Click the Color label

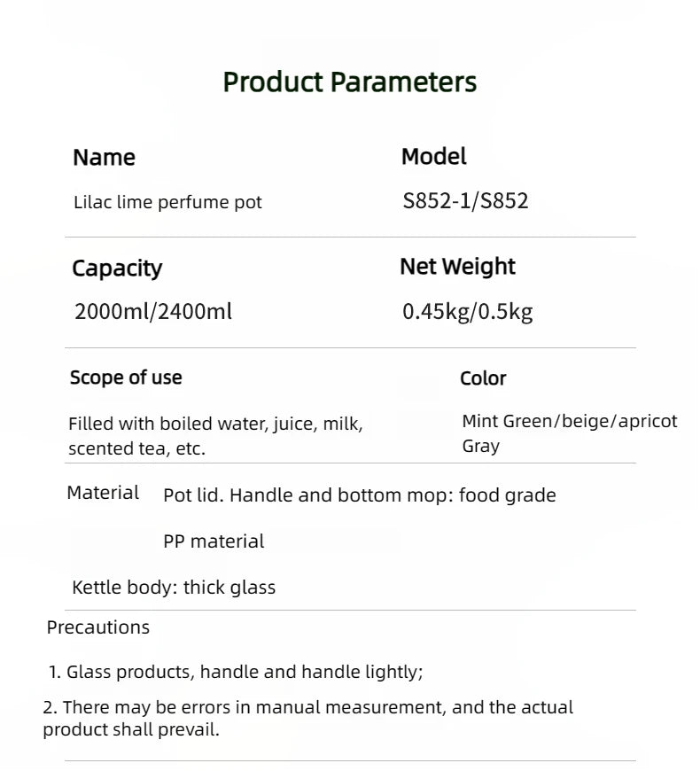click(x=483, y=378)
